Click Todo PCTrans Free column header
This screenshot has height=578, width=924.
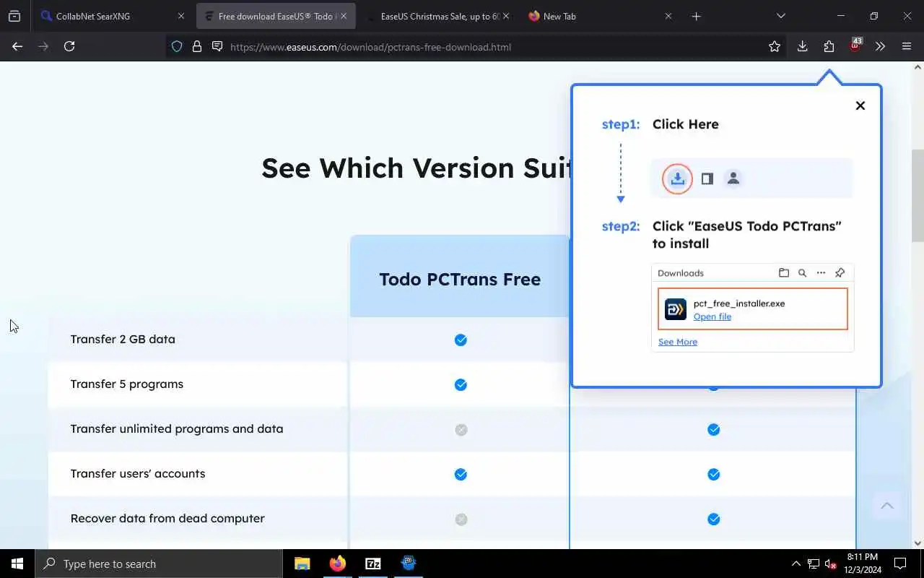pos(460,279)
